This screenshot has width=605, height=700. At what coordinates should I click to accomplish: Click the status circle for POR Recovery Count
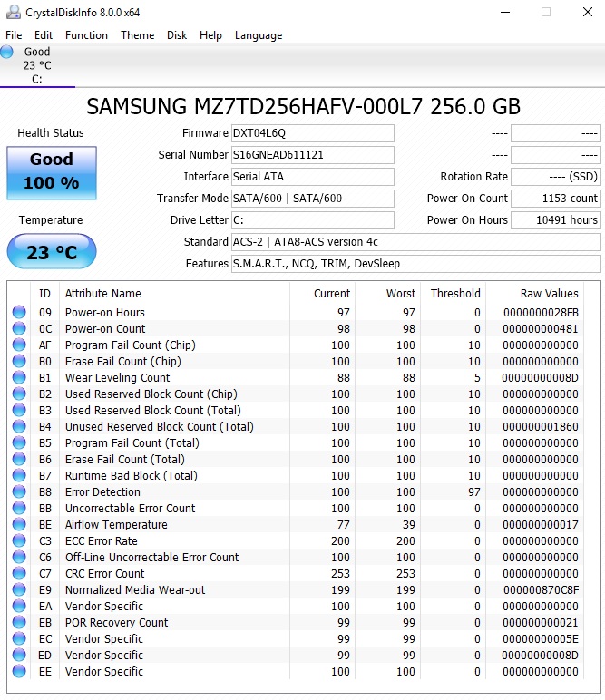[19, 622]
